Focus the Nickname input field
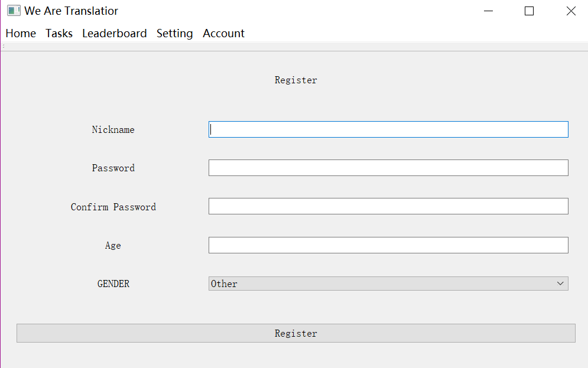The width and height of the screenshot is (588, 368). (x=388, y=129)
